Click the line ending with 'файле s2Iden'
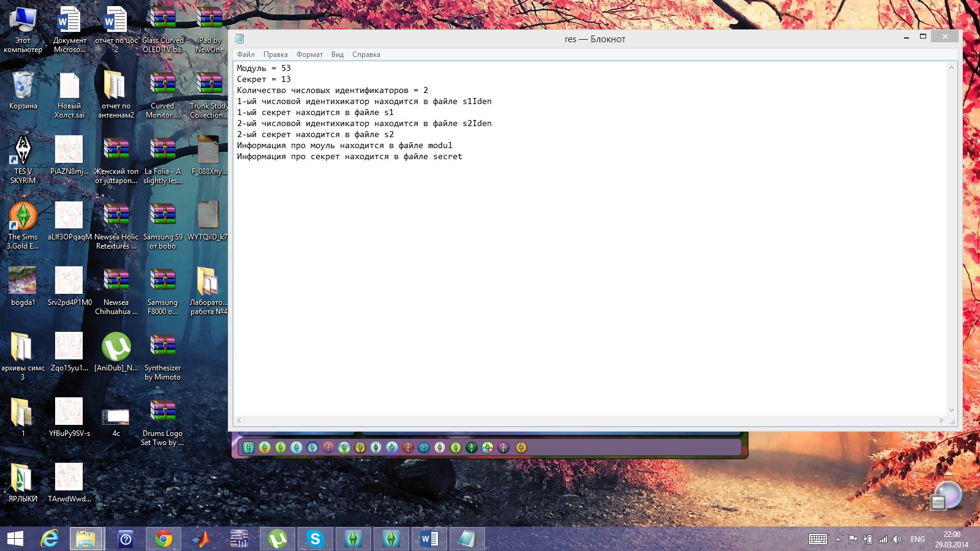The image size is (980, 551). [x=364, y=123]
